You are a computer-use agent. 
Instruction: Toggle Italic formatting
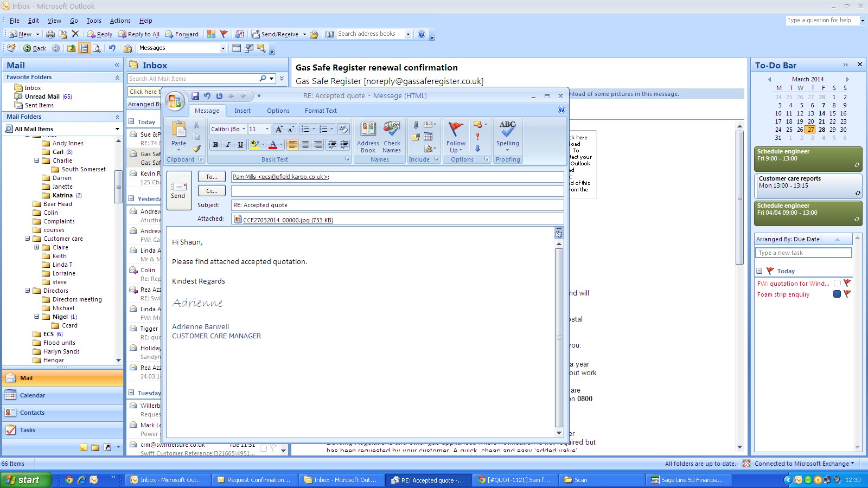point(228,144)
